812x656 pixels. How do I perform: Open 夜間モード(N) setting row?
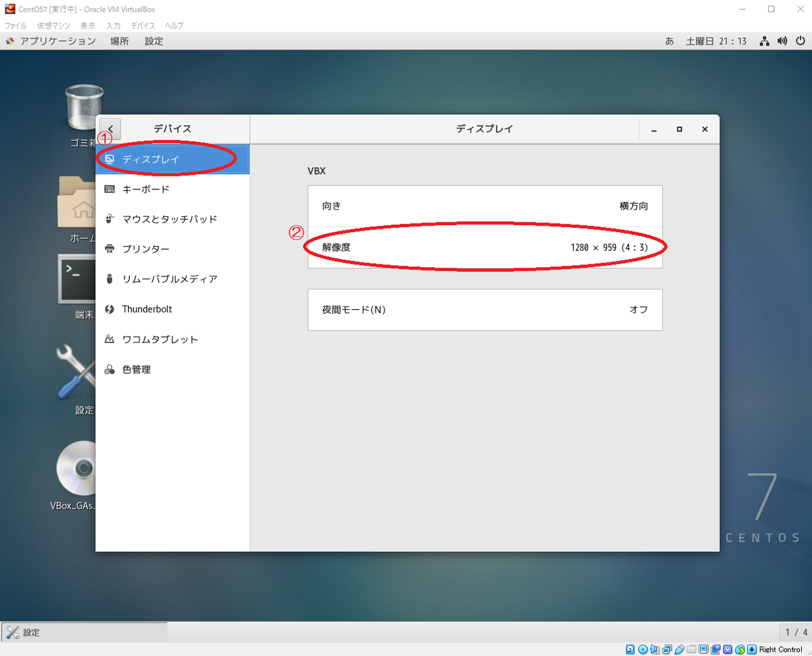(x=485, y=310)
